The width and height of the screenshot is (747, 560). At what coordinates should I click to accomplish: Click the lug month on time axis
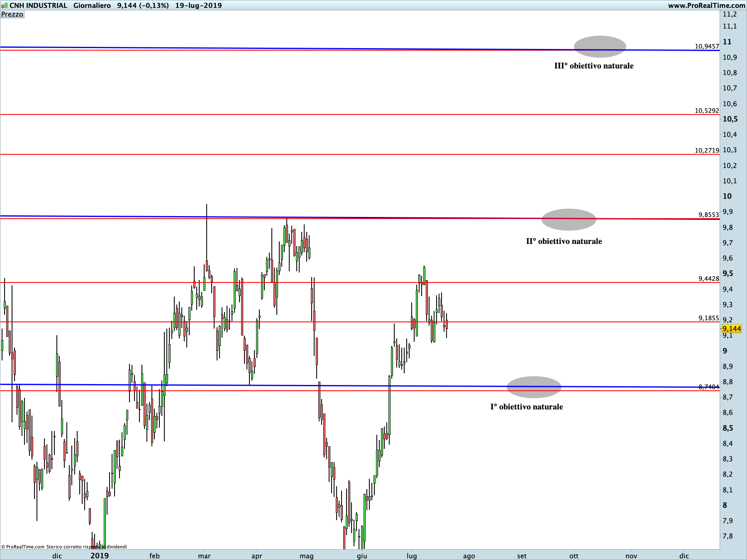click(412, 556)
